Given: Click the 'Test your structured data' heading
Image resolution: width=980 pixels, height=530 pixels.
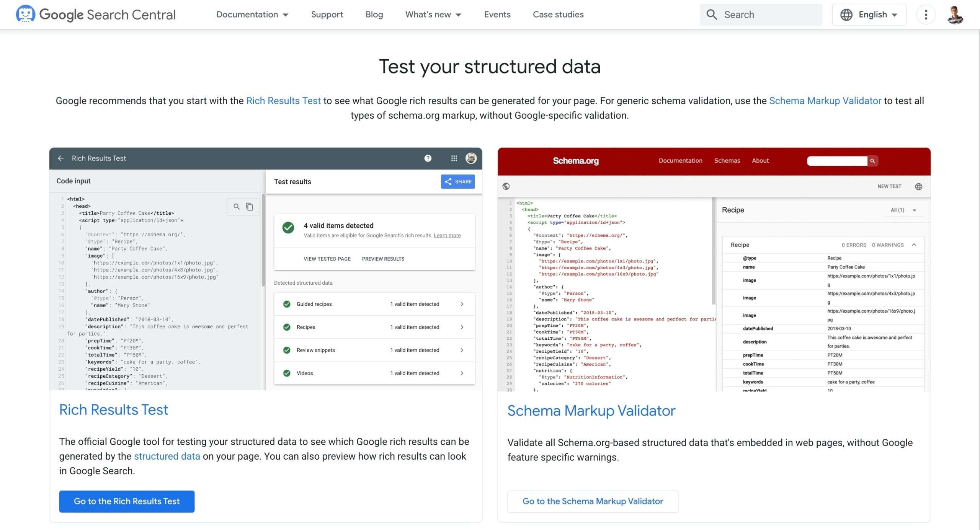Looking at the screenshot, I should tap(490, 66).
